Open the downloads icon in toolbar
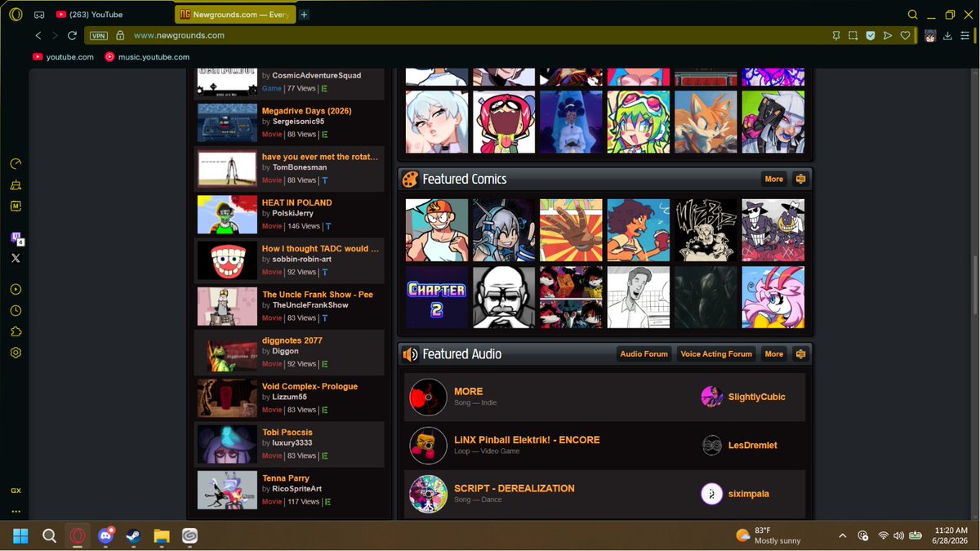 [947, 36]
